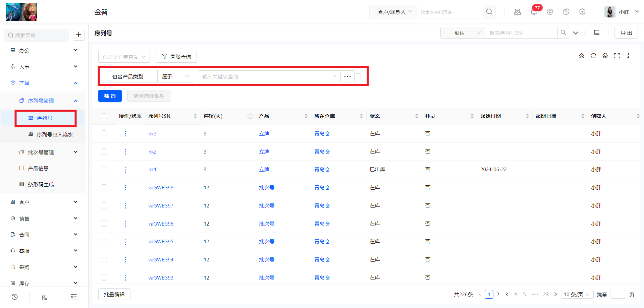The width and height of the screenshot is (644, 308).
Task: Tick checkbox beside keyword filter field
Action: [358, 76]
